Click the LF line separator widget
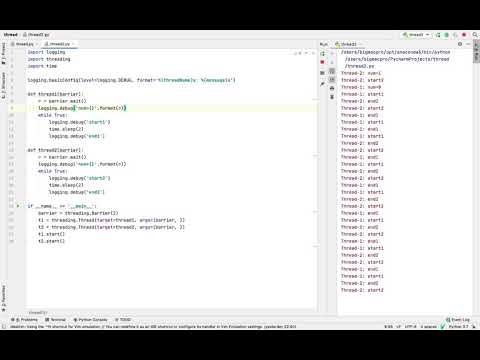Viewport: 480px width, 360px height. point(399,327)
